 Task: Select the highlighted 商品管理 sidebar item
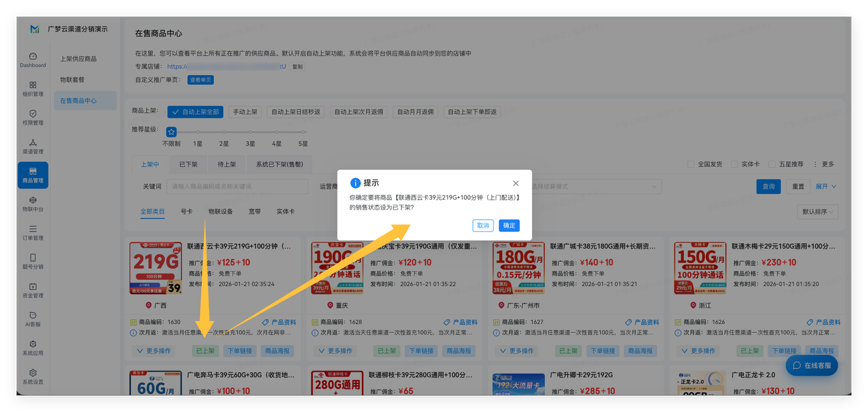[x=33, y=176]
